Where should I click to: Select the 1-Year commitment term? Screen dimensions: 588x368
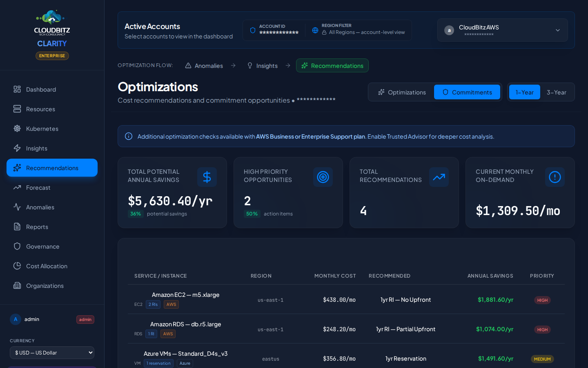524,92
